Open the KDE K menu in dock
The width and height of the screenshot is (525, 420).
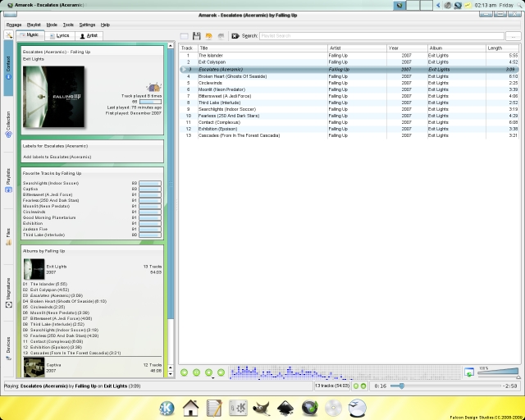[167, 409]
